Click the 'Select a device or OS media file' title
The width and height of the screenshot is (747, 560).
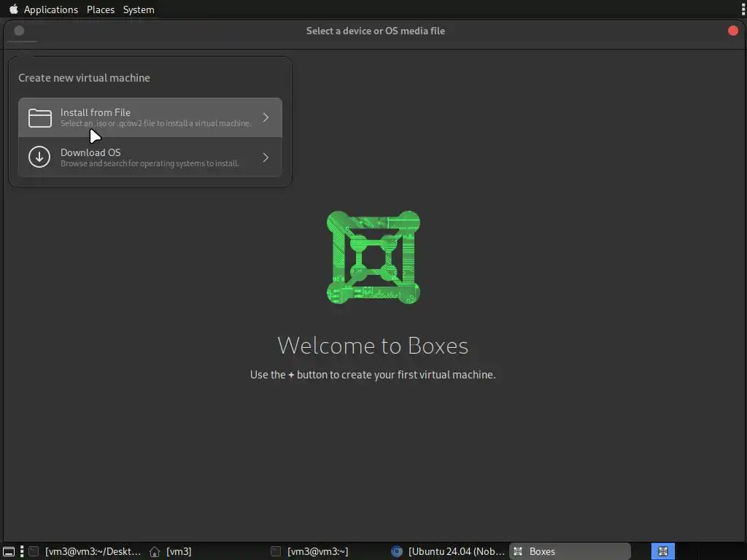[376, 31]
